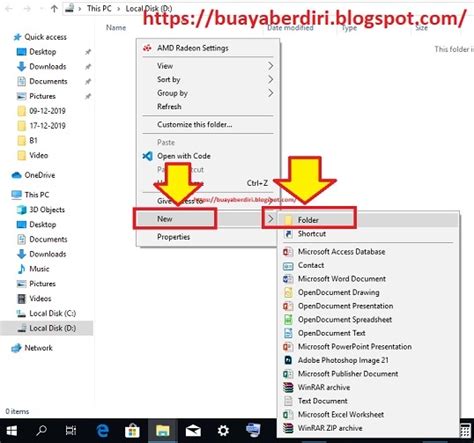Viewport: 474px width, 443px height.
Task: Click the PowerPoint Presentation icon
Action: [x=288, y=347]
